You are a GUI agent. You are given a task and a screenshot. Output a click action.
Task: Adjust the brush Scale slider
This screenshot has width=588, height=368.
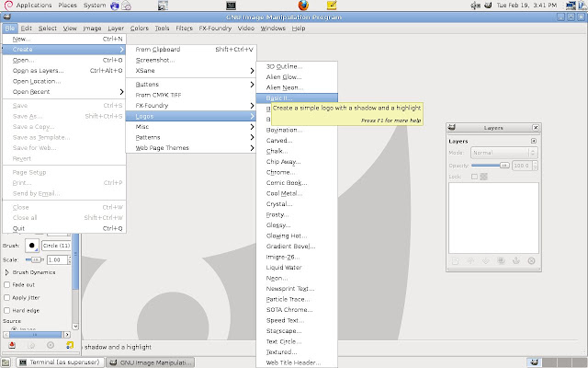click(35, 259)
